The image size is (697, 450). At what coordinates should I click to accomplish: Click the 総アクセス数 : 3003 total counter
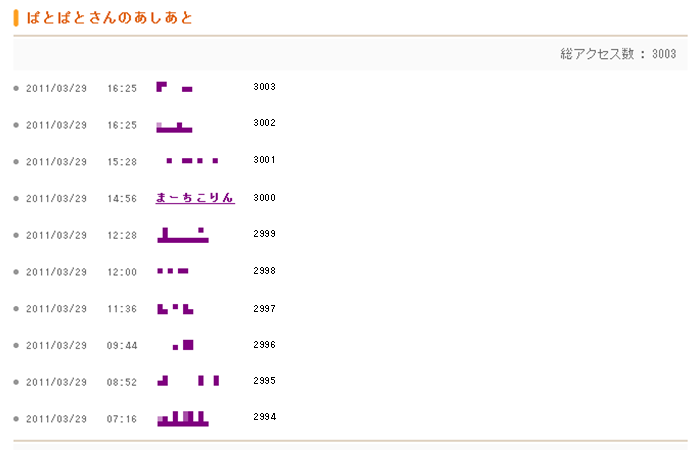[x=618, y=54]
